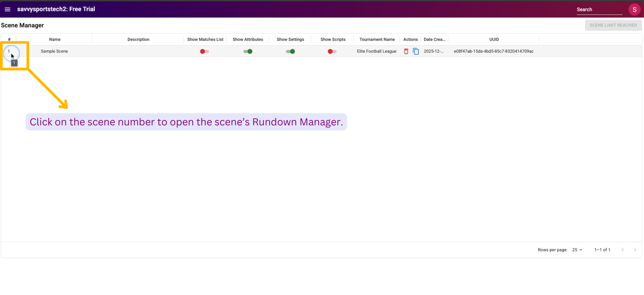Duplicate Sample Scene using copy icon

416,51
